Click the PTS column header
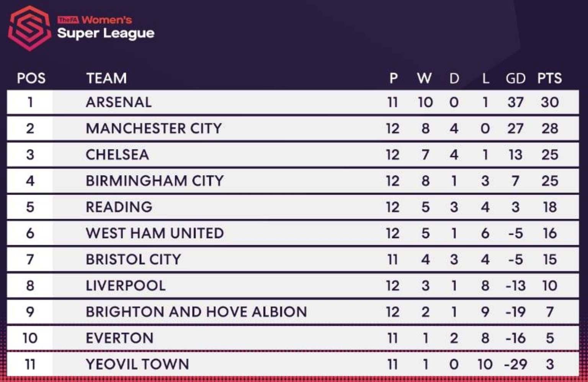588x382 pixels. (x=549, y=78)
